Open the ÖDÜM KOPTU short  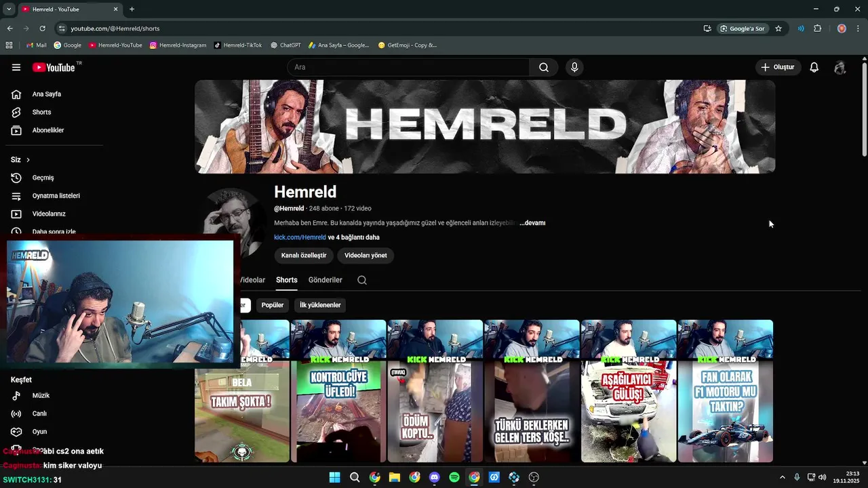pyautogui.click(x=435, y=391)
